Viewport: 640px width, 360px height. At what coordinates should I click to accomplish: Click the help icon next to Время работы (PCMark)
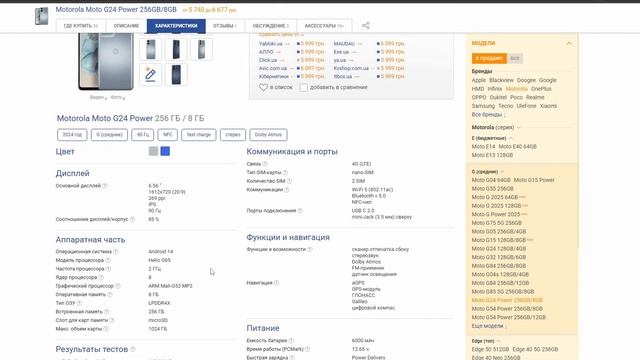pos(307,349)
